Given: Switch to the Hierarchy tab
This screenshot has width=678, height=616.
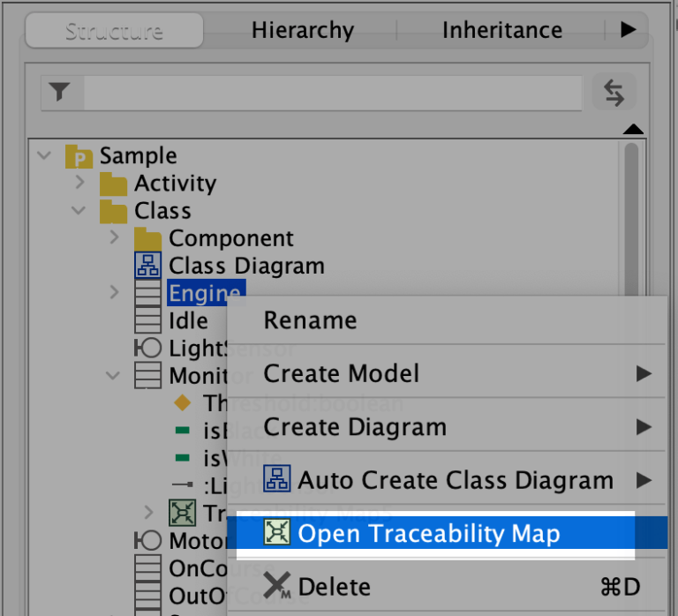Looking at the screenshot, I should point(302,30).
